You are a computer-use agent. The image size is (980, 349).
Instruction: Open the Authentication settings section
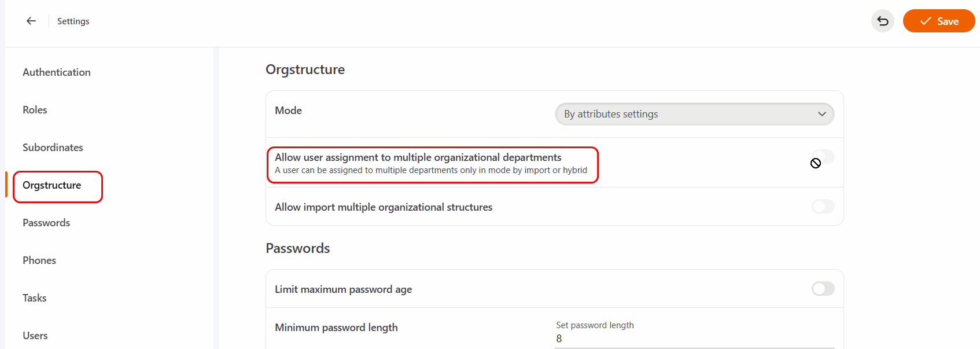(57, 72)
